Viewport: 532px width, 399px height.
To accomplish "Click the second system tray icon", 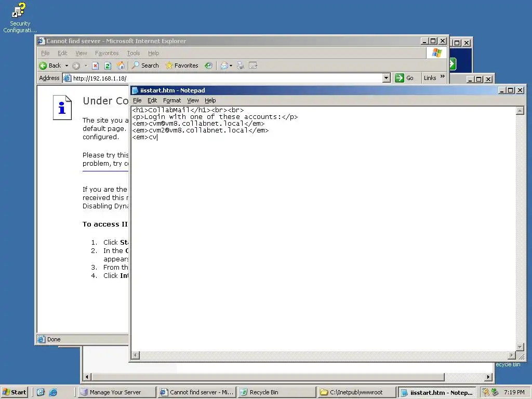I will [x=495, y=392].
